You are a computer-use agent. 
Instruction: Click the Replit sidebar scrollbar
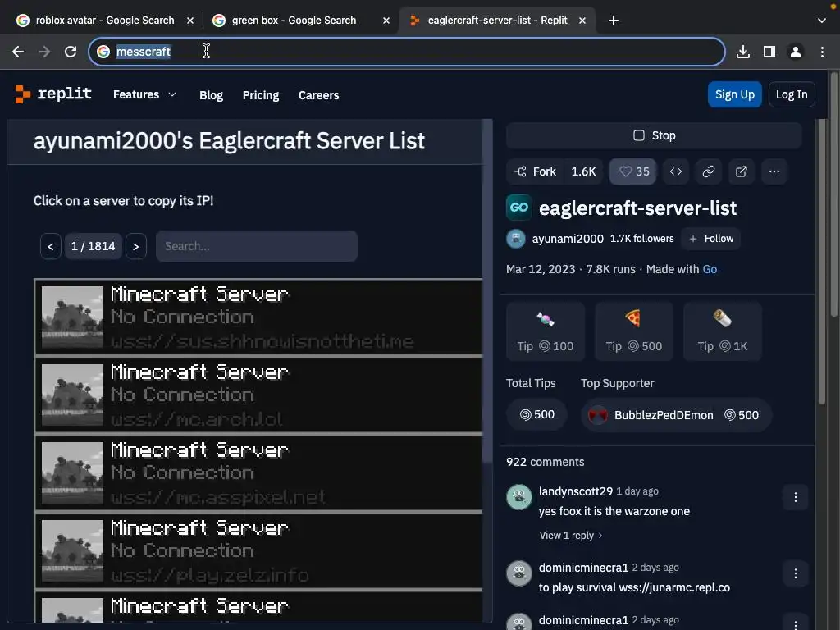[x=821, y=262]
